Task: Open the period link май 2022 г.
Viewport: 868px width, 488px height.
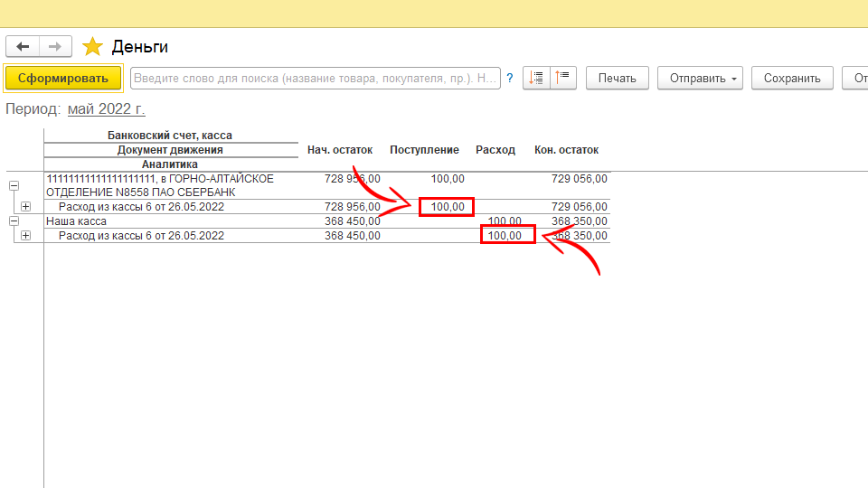Action: click(x=106, y=109)
